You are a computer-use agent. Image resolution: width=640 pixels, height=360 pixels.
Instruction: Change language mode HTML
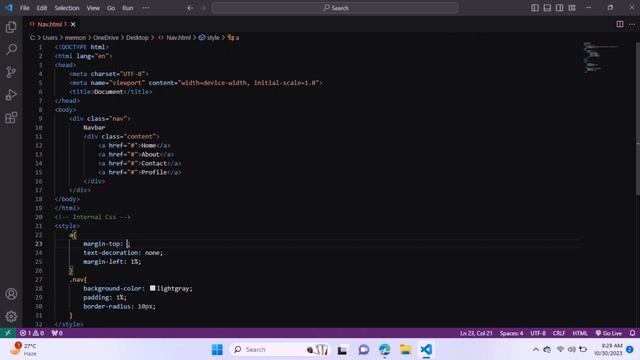click(x=580, y=333)
